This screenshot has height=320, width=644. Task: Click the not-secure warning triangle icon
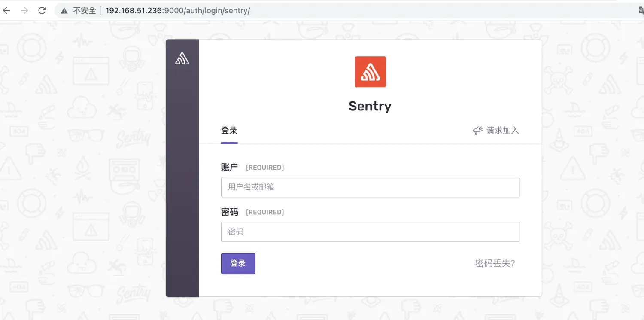coord(64,11)
